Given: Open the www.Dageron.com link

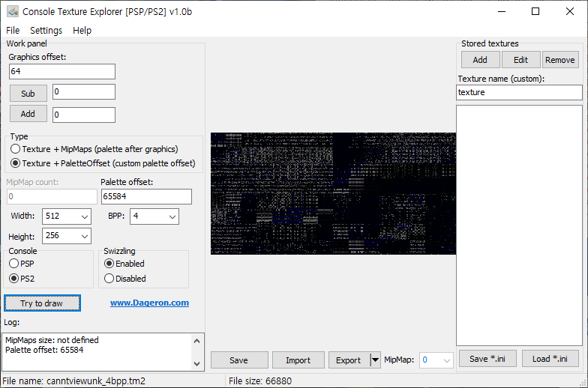Looking at the screenshot, I should (x=150, y=303).
